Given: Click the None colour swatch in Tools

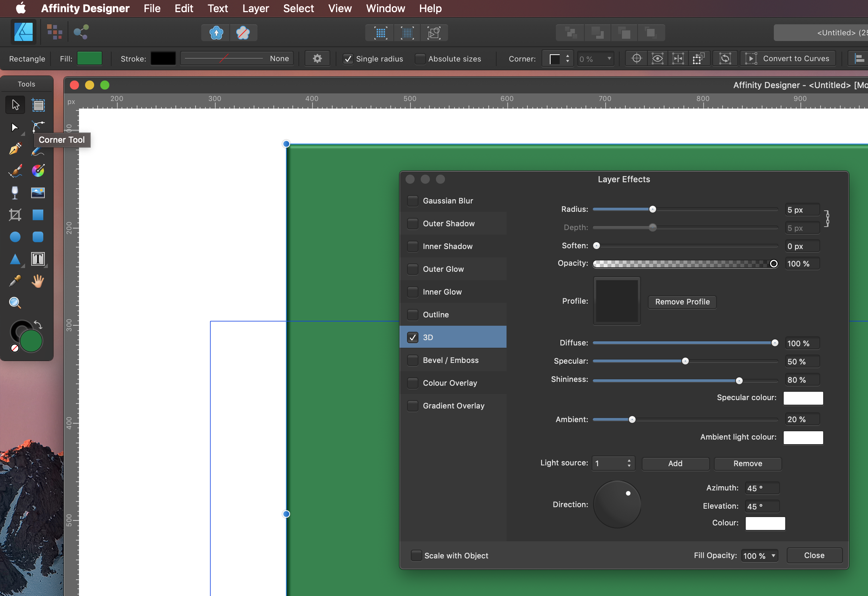Looking at the screenshot, I should (x=15, y=348).
